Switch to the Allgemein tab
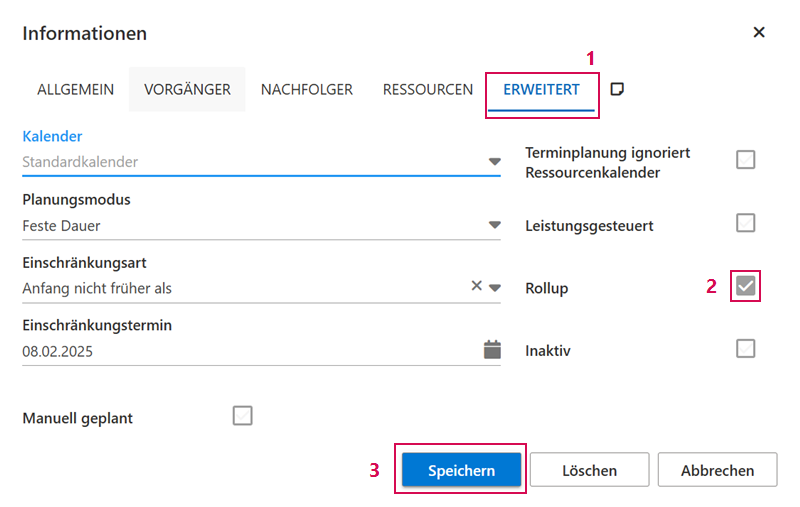This screenshot has width=800, height=507. (76, 89)
